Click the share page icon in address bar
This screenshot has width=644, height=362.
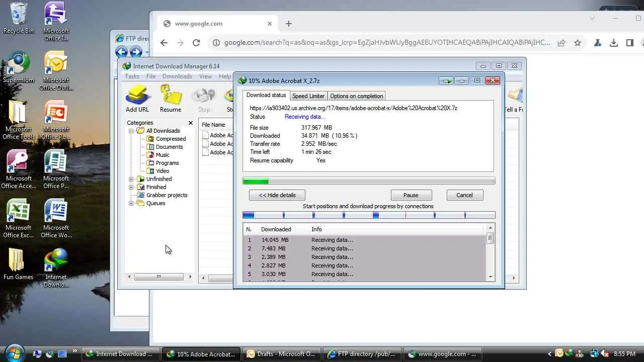coord(561,43)
